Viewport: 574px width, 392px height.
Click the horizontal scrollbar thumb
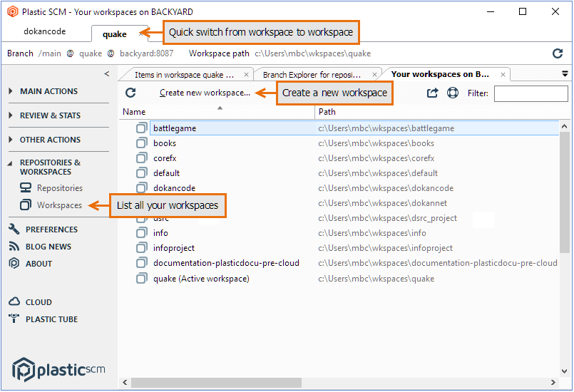point(216,383)
